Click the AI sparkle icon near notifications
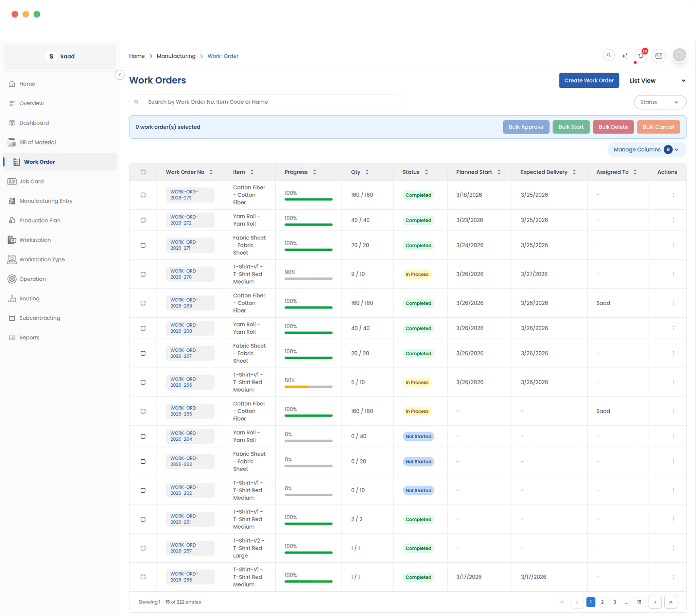 click(x=625, y=55)
